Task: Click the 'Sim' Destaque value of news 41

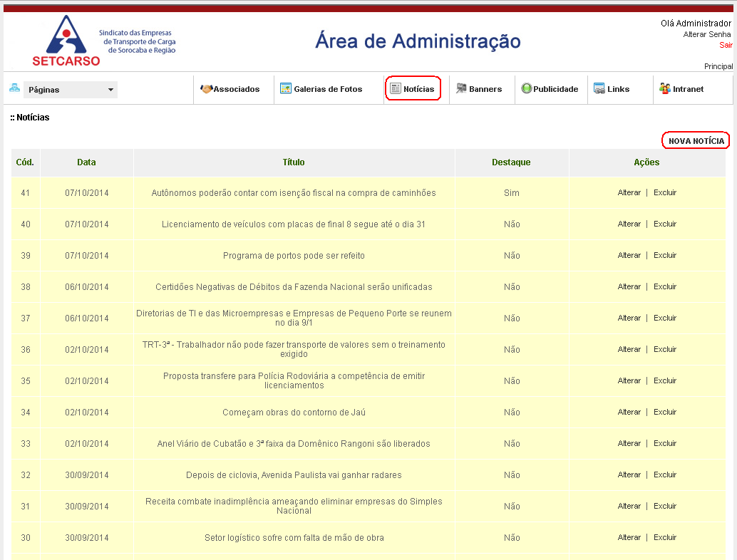Action: (511, 193)
